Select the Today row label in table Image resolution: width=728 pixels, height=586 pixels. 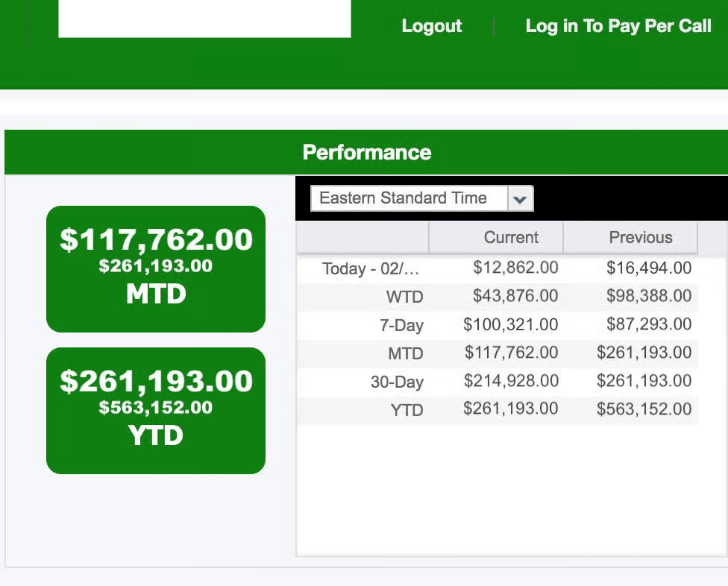pyautogui.click(x=371, y=269)
